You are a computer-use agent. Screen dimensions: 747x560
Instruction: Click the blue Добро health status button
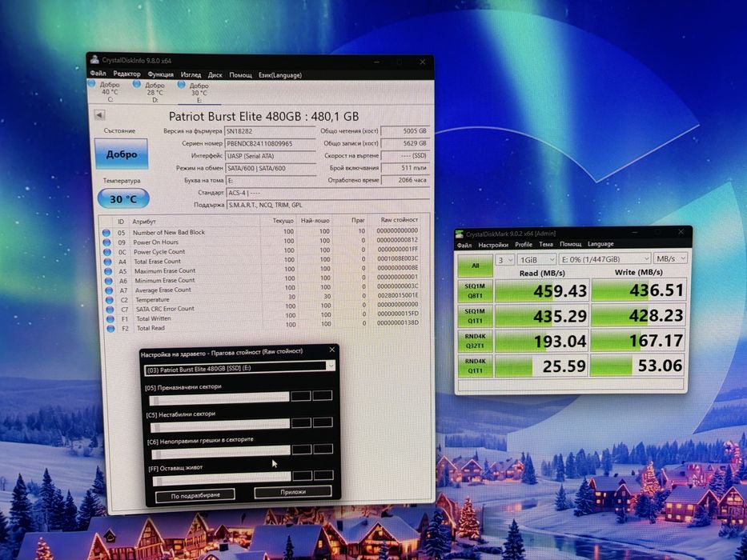(122, 154)
